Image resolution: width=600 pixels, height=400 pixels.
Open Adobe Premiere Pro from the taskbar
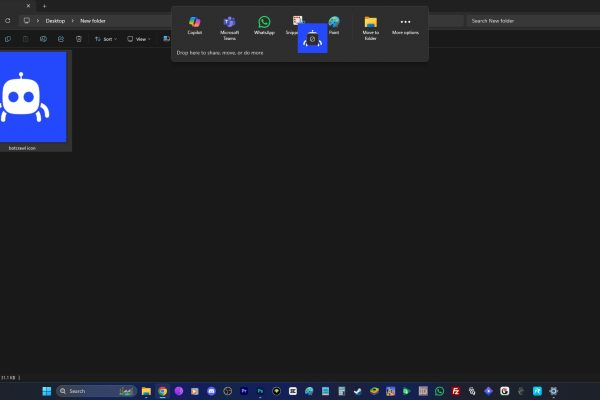(x=244, y=391)
